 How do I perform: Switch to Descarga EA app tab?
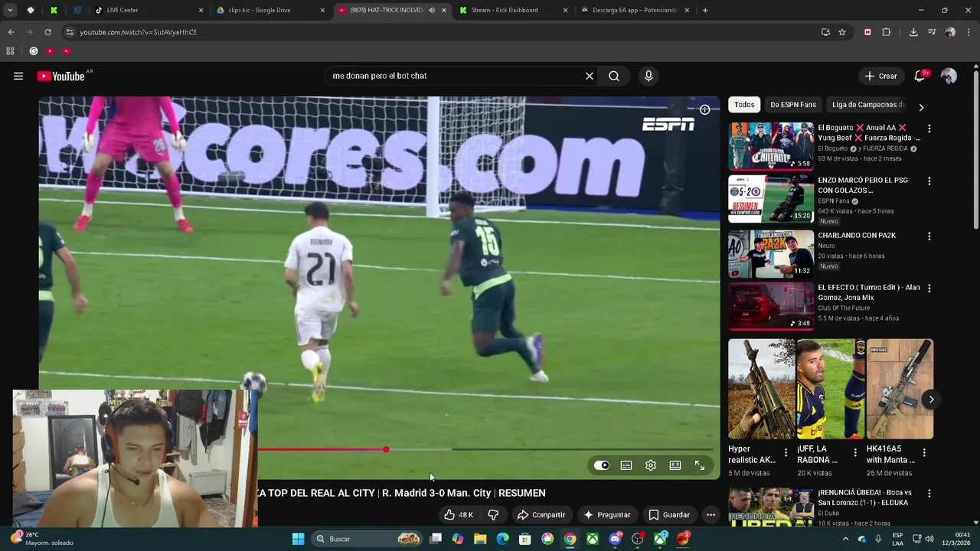pos(634,10)
